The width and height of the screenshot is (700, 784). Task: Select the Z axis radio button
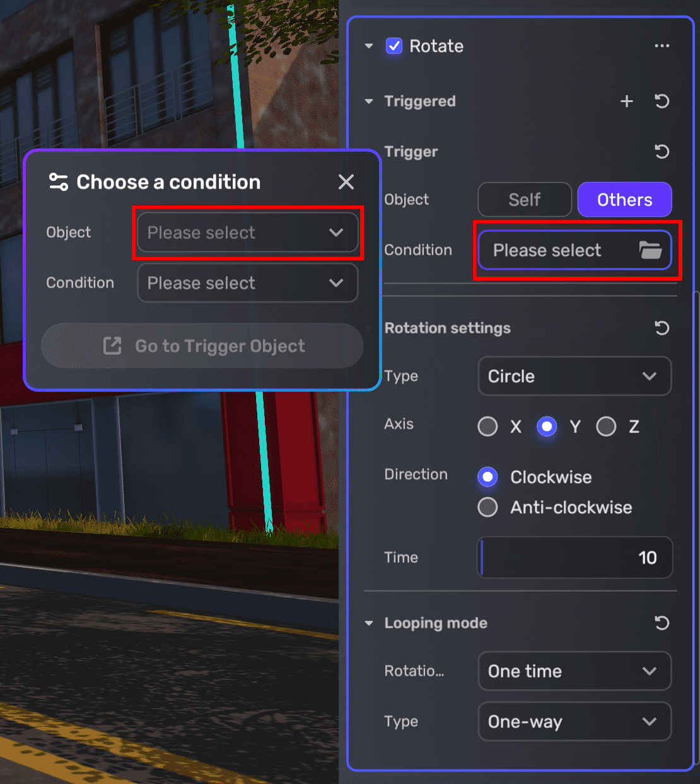[x=606, y=427]
